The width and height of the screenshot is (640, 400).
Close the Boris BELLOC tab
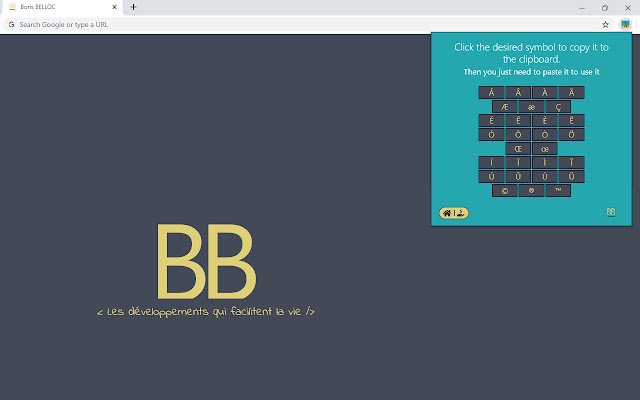[114, 7]
